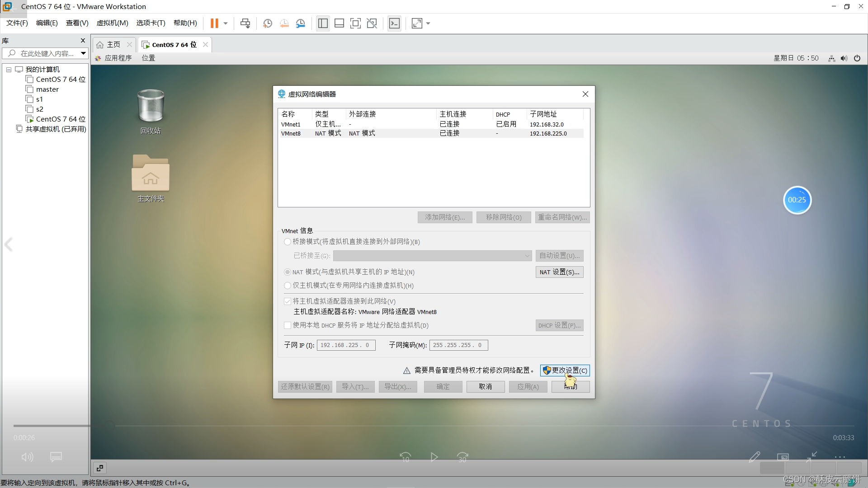The height and width of the screenshot is (488, 868).
Task: Select 桥接模式 radio button
Action: click(x=288, y=242)
